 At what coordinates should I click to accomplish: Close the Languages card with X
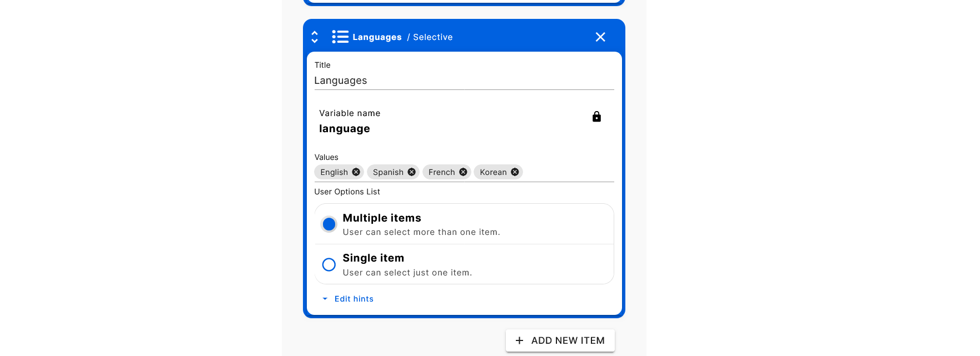click(x=600, y=37)
